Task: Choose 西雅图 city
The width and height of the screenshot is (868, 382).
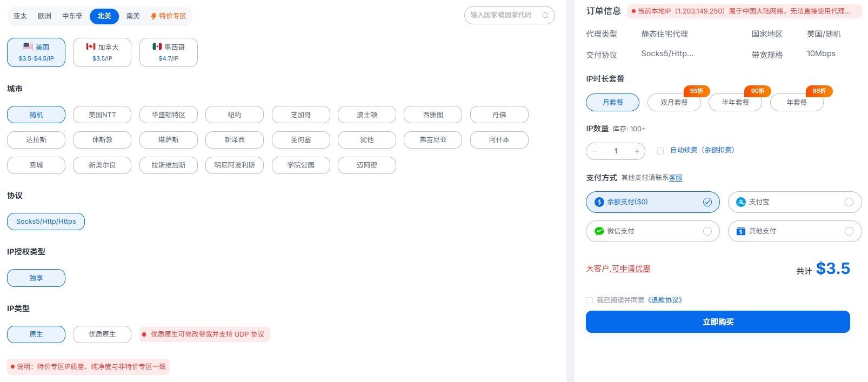Action: click(x=433, y=115)
